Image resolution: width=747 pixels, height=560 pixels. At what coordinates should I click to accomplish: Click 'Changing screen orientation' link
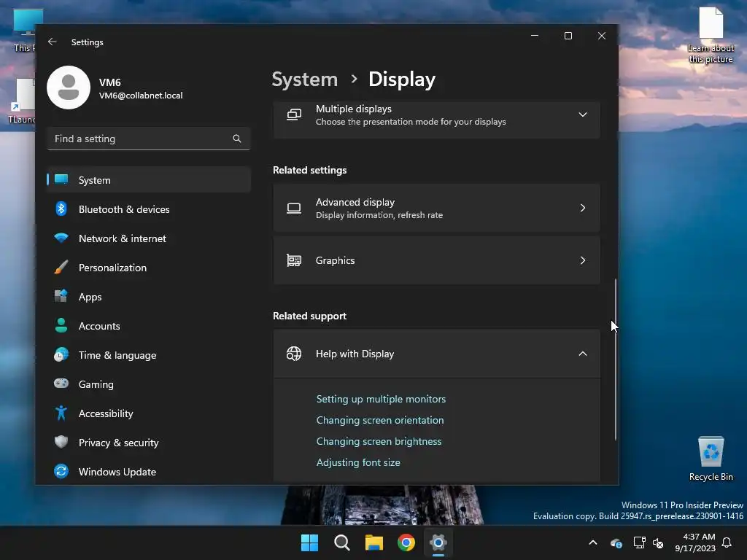pyautogui.click(x=379, y=420)
